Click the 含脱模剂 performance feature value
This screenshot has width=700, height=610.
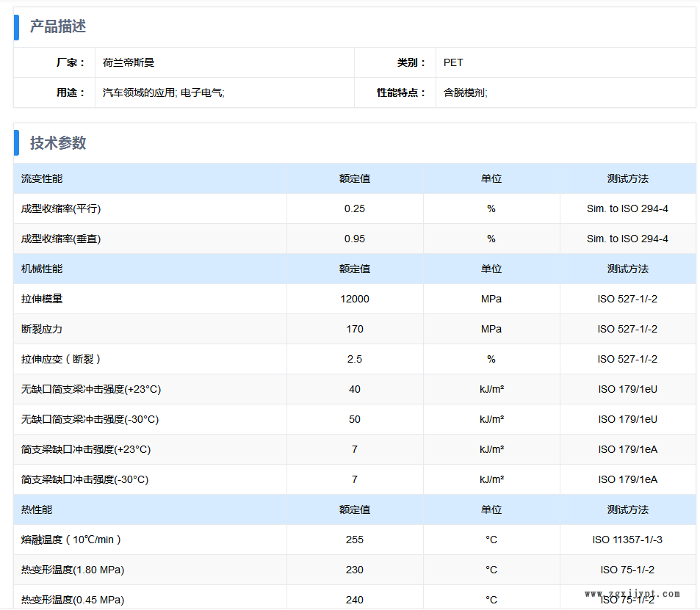(465, 93)
